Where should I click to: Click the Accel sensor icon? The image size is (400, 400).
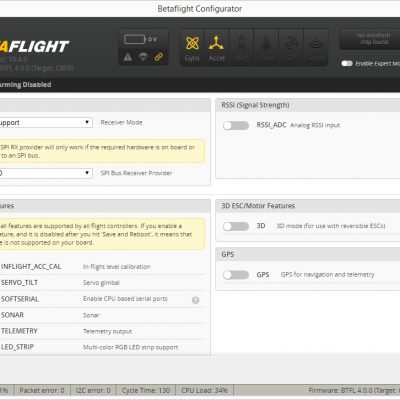(x=216, y=48)
